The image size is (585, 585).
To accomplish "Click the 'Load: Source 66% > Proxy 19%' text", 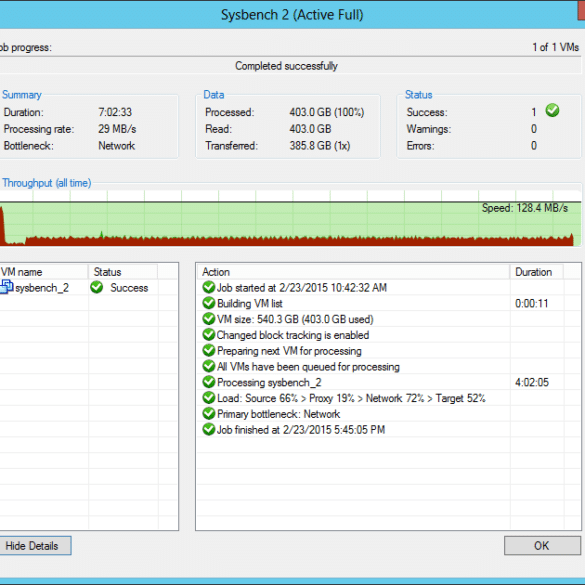I will (351, 398).
